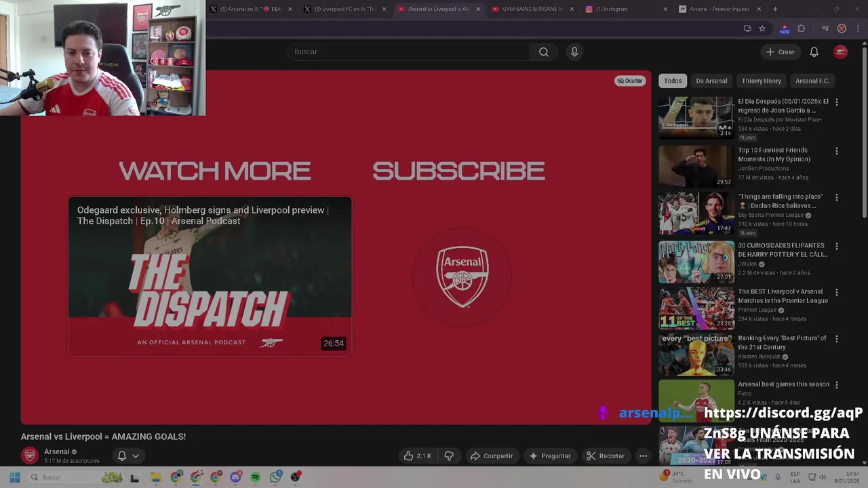The height and width of the screenshot is (488, 868).
Task: Click the Recortar clip button
Action: click(x=605, y=456)
